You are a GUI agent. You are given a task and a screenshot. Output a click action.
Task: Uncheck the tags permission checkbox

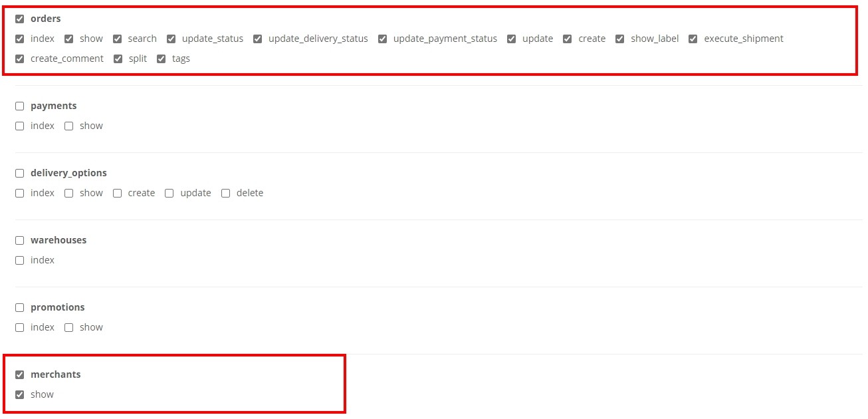[x=162, y=59]
